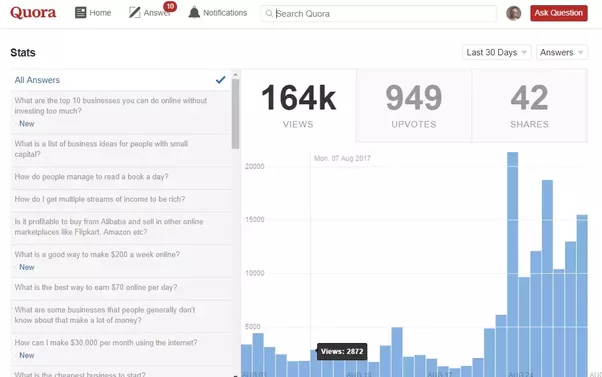Open the Answer navigation item

[x=150, y=13]
